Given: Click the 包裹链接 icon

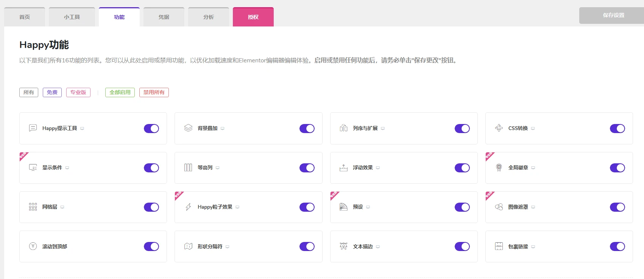Looking at the screenshot, I should click(x=499, y=246).
